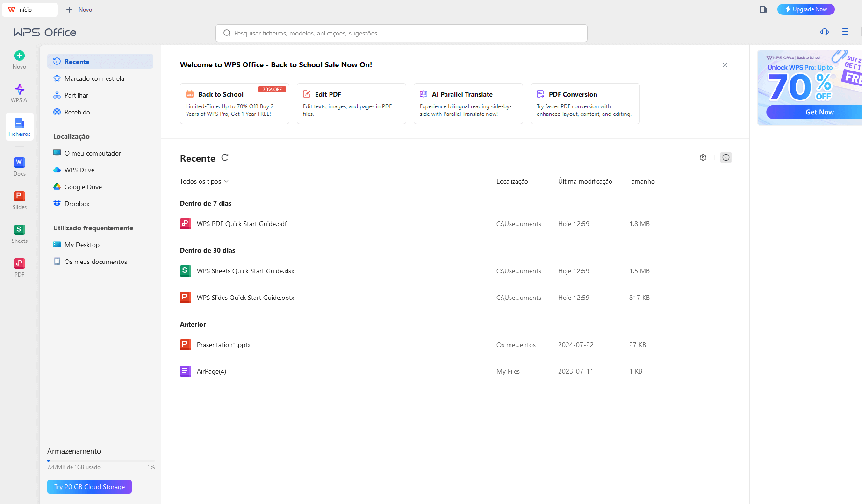Open WPS AI from the sidebar

[20, 93]
